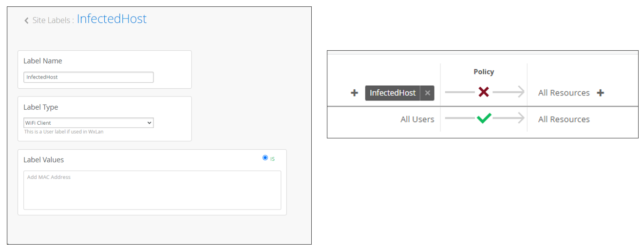Viewport: 644px width, 252px height.
Task: Click the blue InfectedHost page title
Action: tap(112, 19)
